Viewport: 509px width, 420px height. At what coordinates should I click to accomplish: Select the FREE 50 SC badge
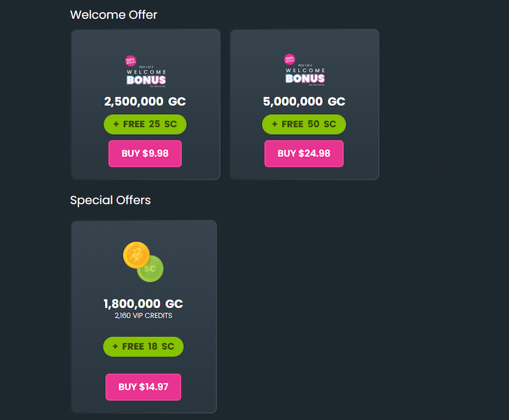click(x=304, y=124)
